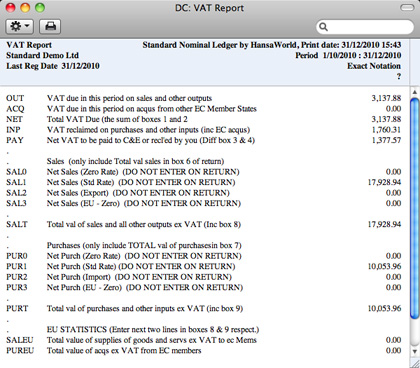Click the OUT row code

click(15, 98)
